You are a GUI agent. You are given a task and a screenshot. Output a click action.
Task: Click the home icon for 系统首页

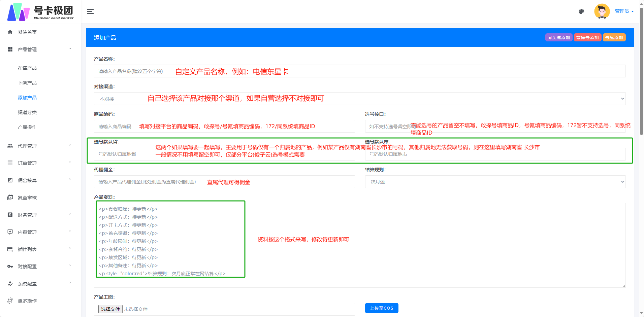coord(10,32)
